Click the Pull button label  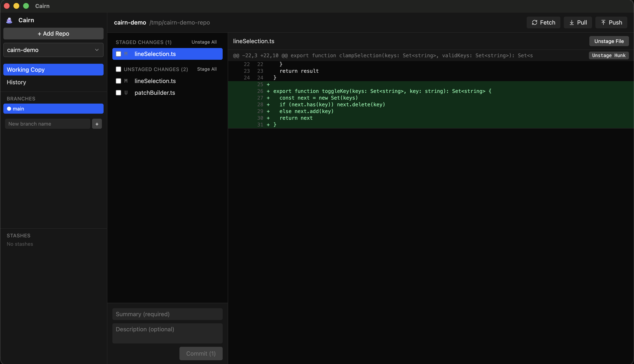point(582,22)
